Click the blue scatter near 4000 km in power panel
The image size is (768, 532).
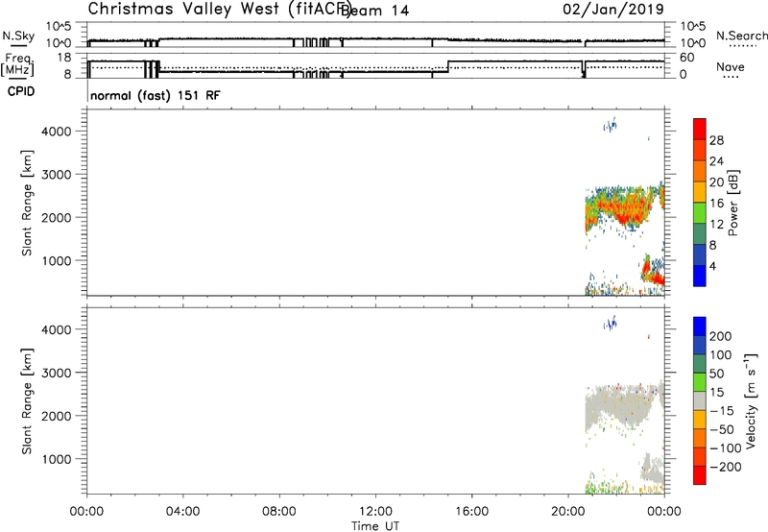611,126
